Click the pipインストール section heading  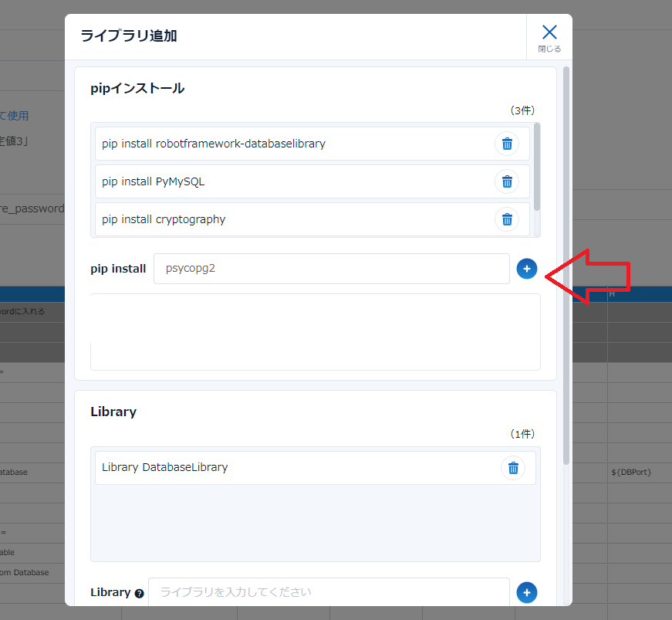(x=137, y=88)
